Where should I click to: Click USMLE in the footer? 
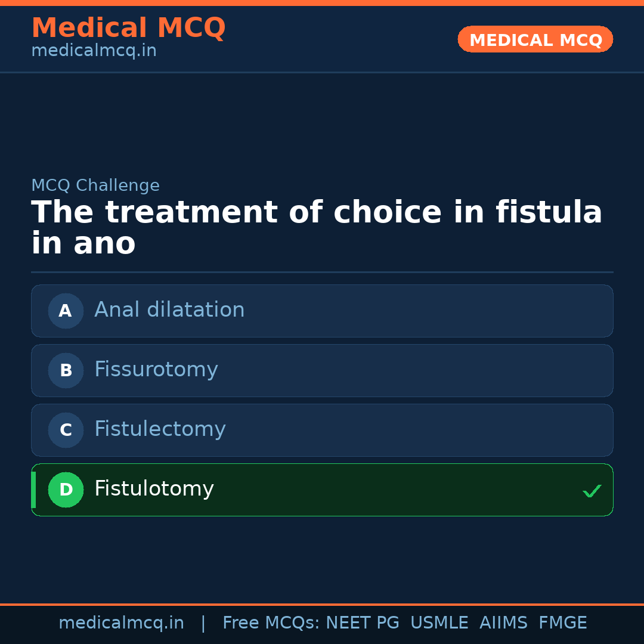[x=439, y=623]
